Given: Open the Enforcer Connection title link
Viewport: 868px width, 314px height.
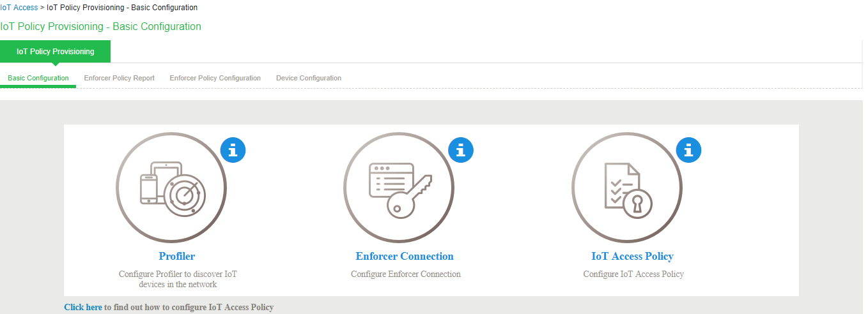Looking at the screenshot, I should (x=405, y=257).
